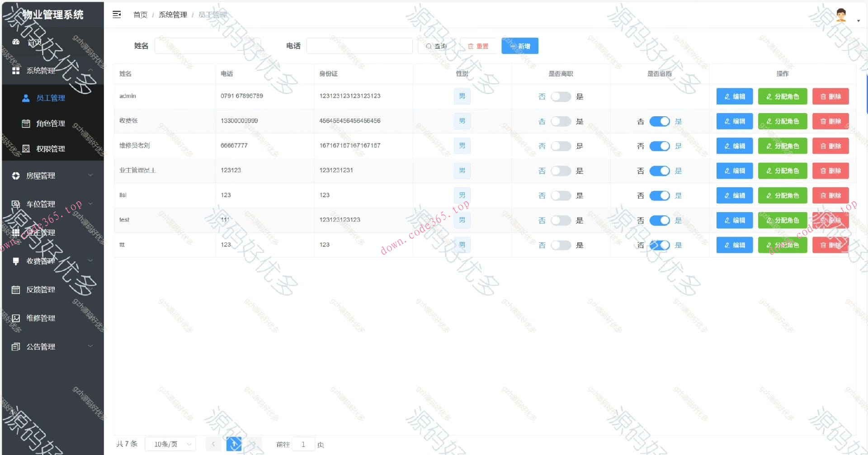Click the 男 gender tag for 维修员老刘
Image resolution: width=868 pixels, height=455 pixels.
pos(462,146)
